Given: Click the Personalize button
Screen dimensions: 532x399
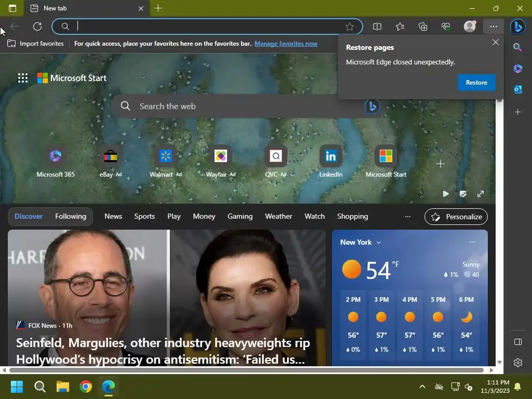Looking at the screenshot, I should pyautogui.click(x=456, y=217).
